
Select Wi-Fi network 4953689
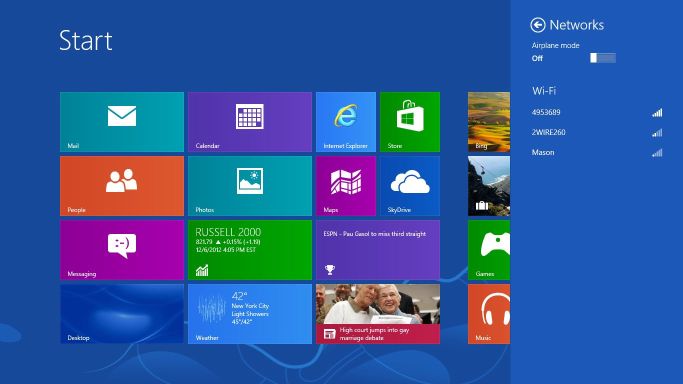597,112
